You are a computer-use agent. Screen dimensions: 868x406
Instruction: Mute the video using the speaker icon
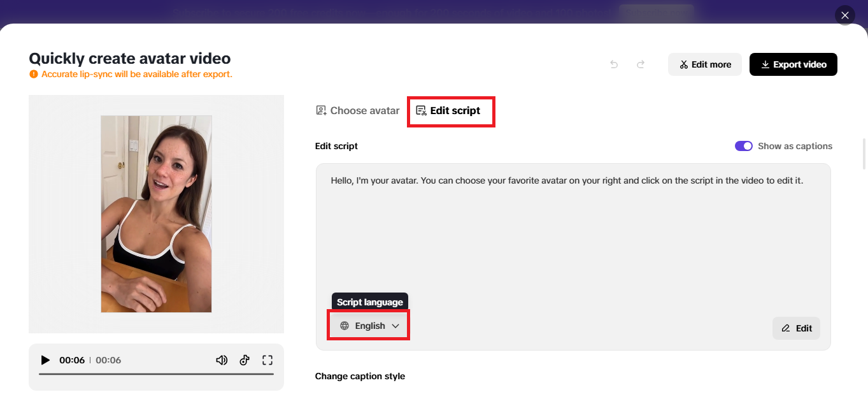(x=222, y=359)
